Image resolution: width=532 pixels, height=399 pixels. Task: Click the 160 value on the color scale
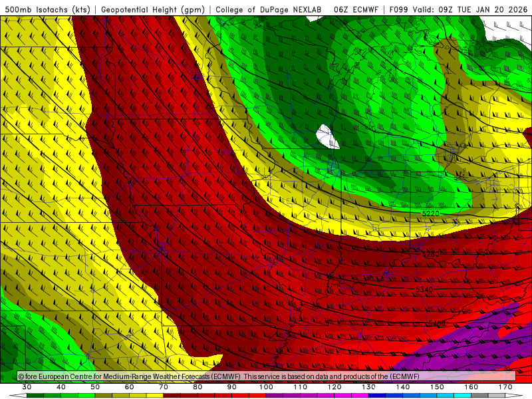(x=471, y=387)
